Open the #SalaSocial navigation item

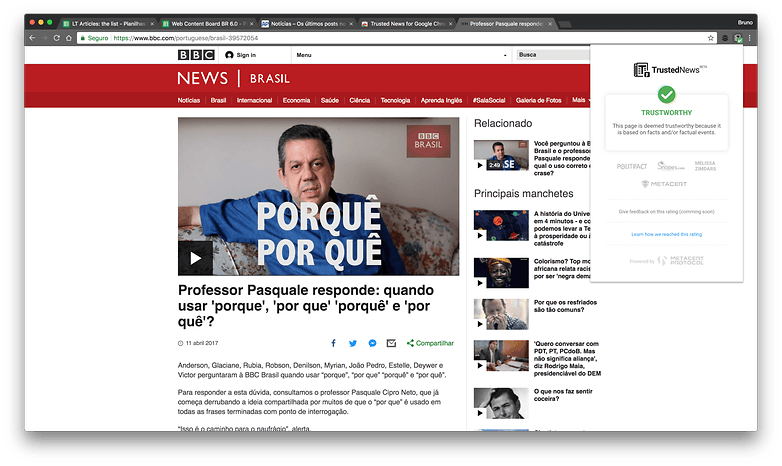pos(489,100)
